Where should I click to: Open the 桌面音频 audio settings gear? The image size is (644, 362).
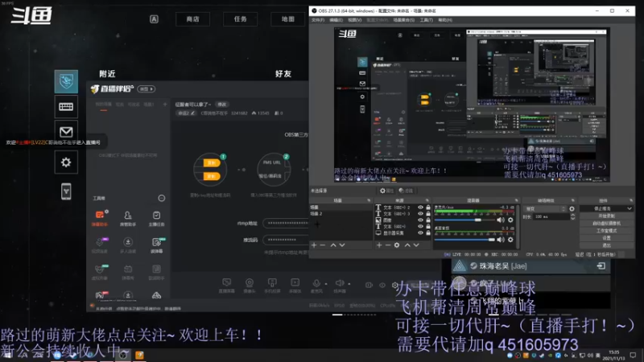[x=510, y=240]
